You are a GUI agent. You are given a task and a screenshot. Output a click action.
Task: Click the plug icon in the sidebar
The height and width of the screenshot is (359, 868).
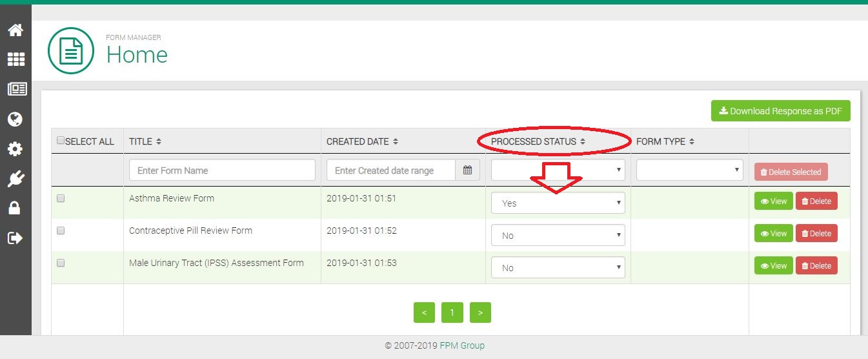15,179
